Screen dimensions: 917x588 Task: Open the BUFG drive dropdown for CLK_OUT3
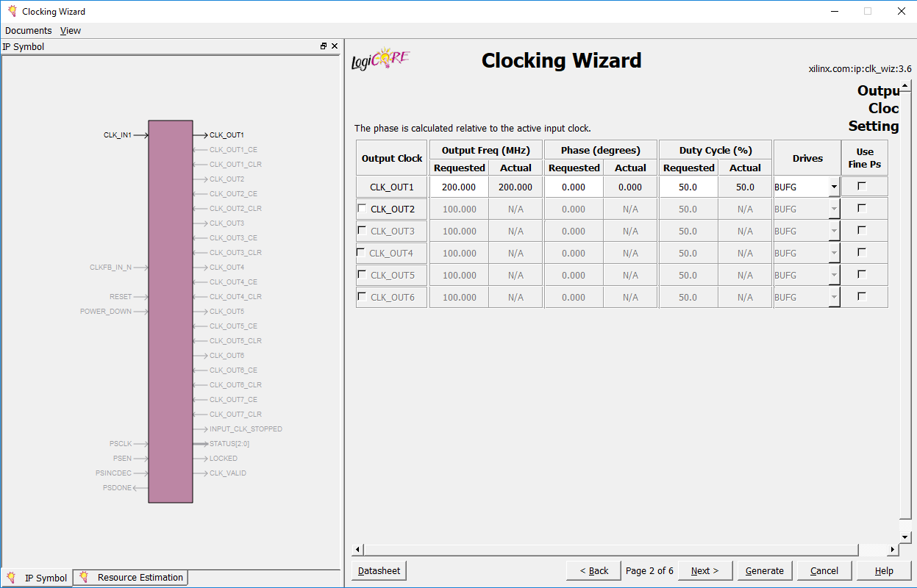point(833,231)
